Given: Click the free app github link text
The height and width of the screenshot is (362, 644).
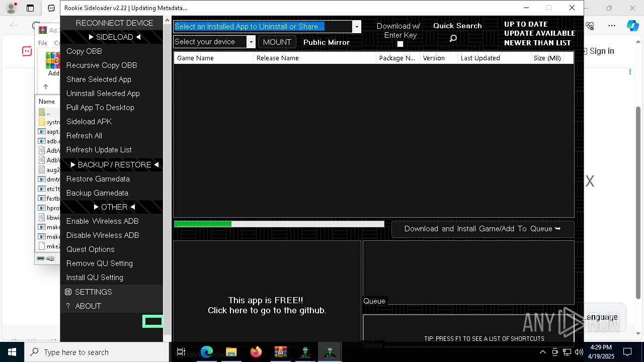Looking at the screenshot, I should click(267, 305).
